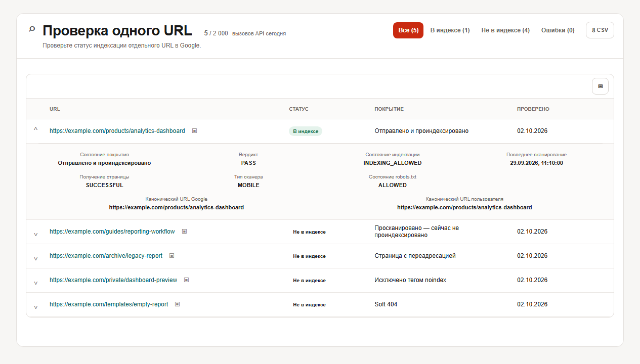
Task: Click the search magnifier icon beside the title
Action: click(x=32, y=29)
